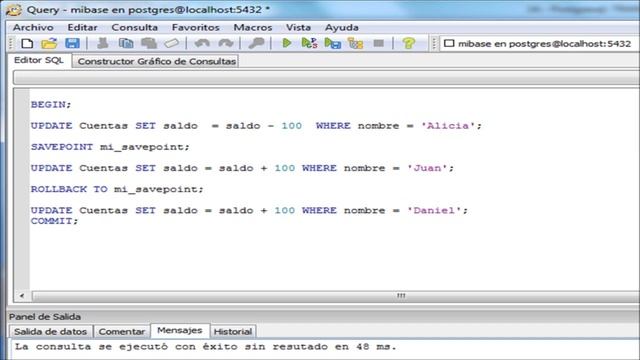Click the horizontal scrollbar thumb in editor
This screenshot has width=640, height=360.
[336, 296]
